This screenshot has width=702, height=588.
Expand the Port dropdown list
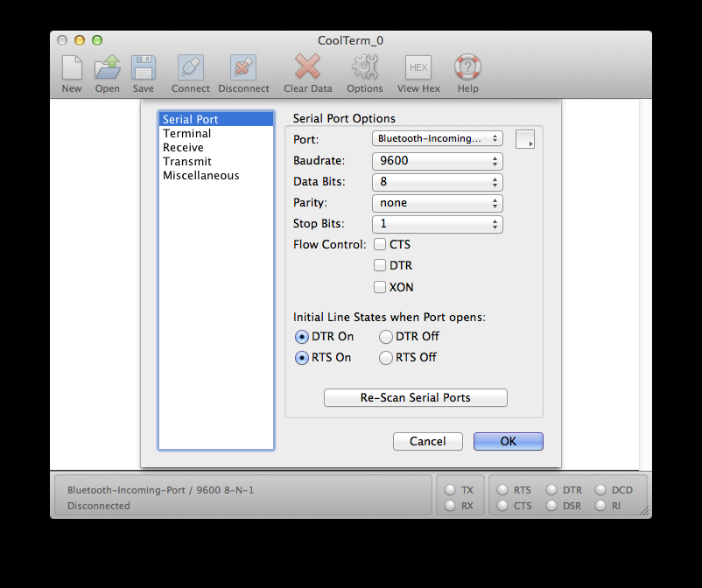(x=437, y=138)
